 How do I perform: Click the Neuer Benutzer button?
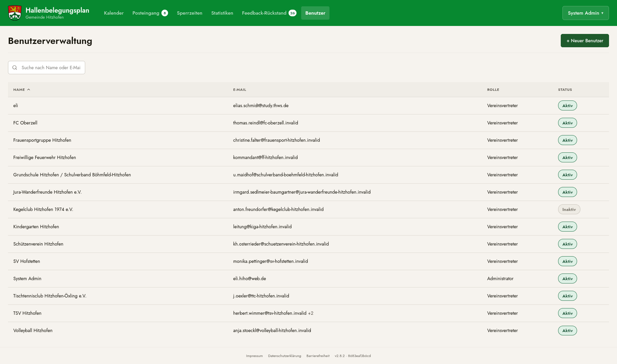coord(585,41)
